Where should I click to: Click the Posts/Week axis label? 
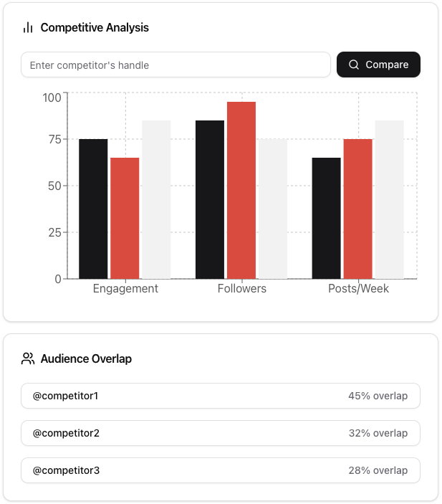pyautogui.click(x=358, y=288)
